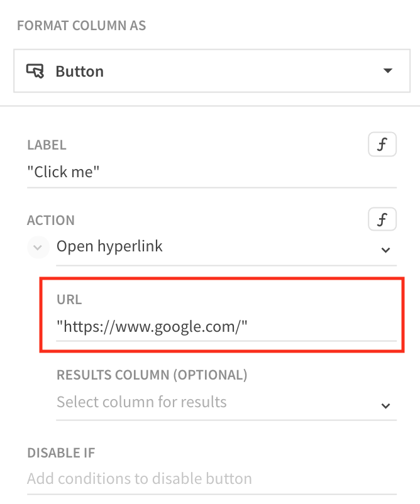Click the FORMAT COLUMN AS heading
Screen dimensions: 420x504
pyautogui.click(x=82, y=26)
